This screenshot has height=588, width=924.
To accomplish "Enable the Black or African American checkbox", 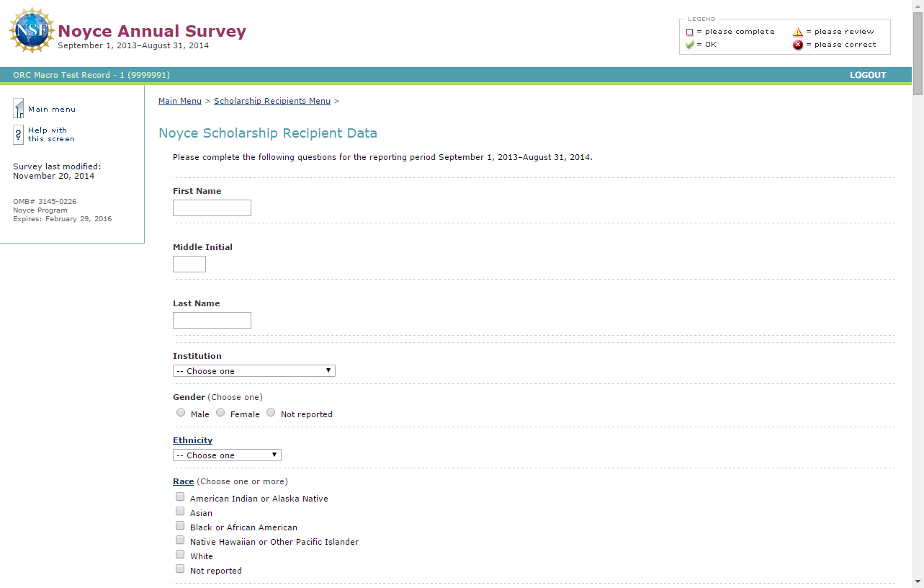I will point(180,526).
